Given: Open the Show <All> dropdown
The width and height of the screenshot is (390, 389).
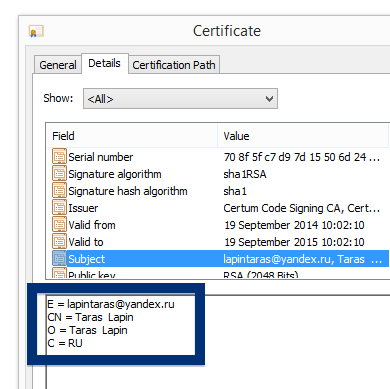Looking at the screenshot, I should (180, 99).
